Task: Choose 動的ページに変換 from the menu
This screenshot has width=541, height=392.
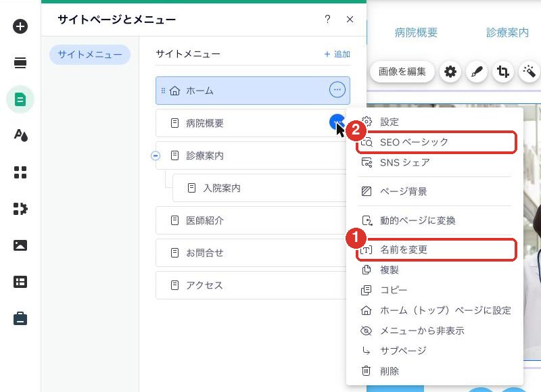Action: pyautogui.click(x=435, y=220)
